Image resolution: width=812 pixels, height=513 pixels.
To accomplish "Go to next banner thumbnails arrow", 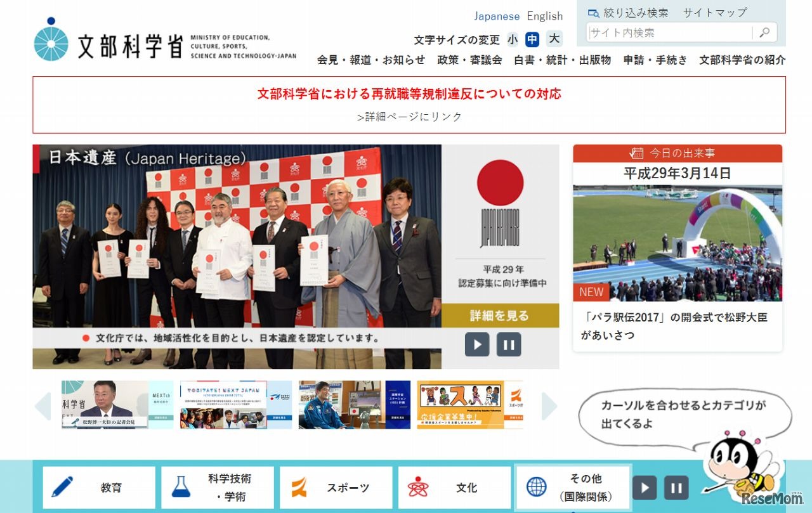I will pos(549,406).
